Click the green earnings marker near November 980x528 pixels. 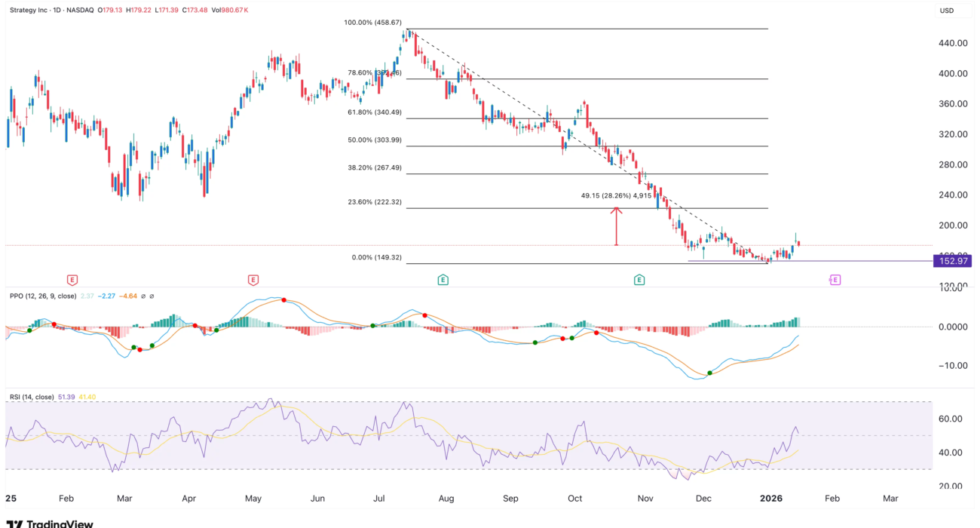(639, 280)
